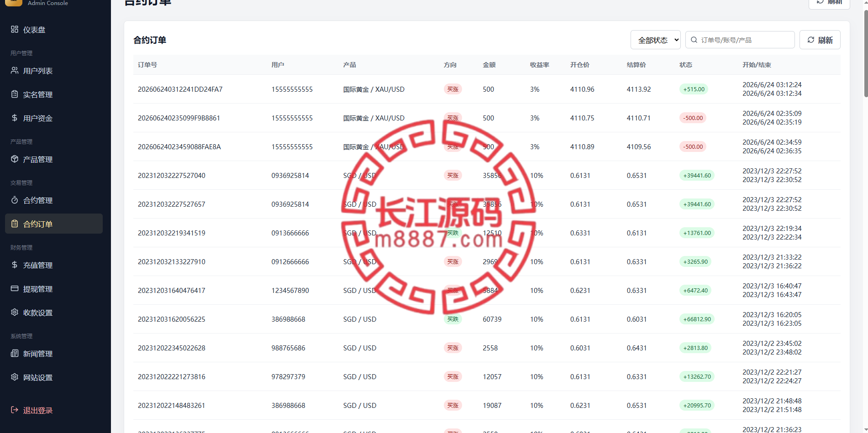The image size is (868, 433).
Task: Click the +20995.70 profit status badge
Action: [x=697, y=405]
